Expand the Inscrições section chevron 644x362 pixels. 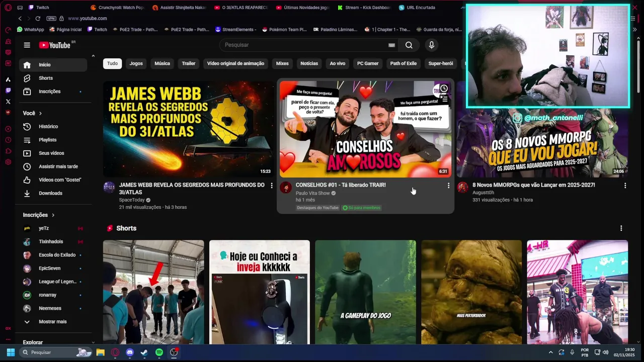53,215
